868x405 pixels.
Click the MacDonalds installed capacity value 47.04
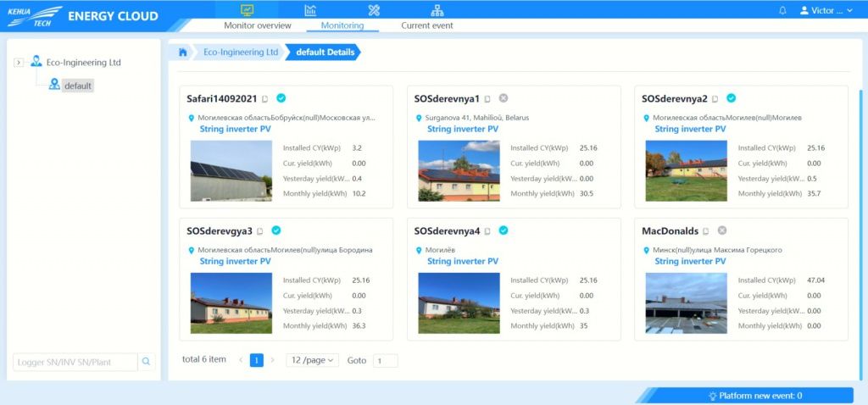pos(815,280)
